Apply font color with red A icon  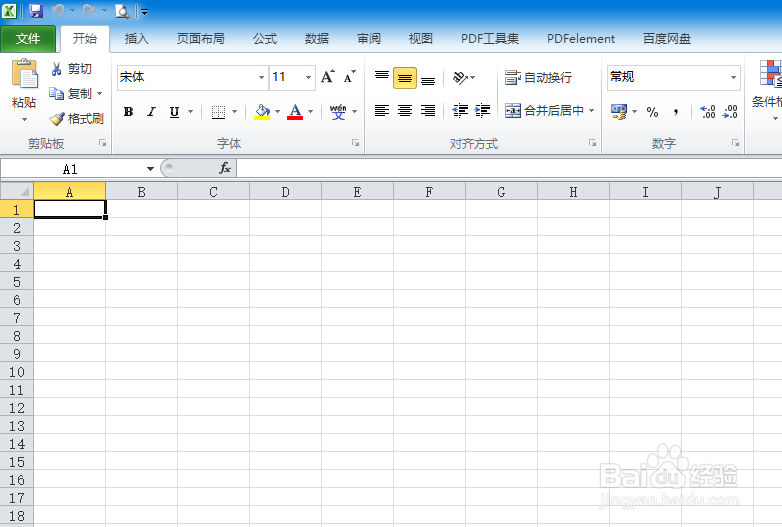[295, 112]
